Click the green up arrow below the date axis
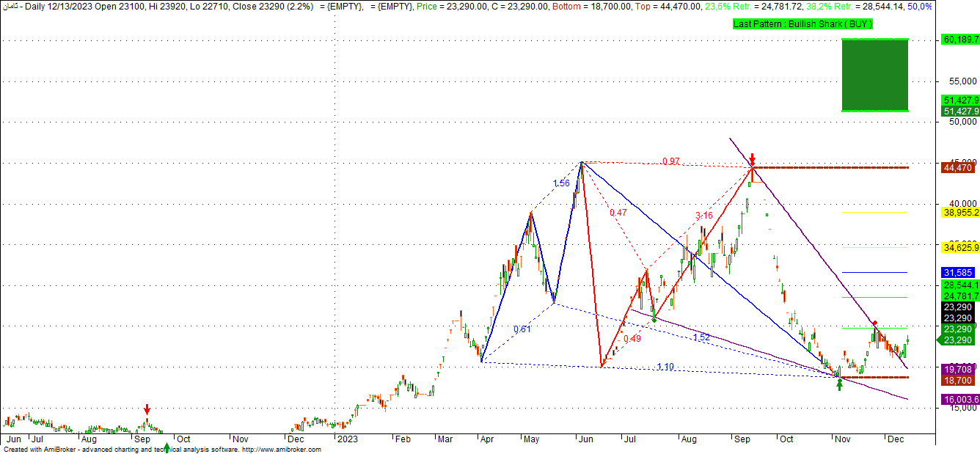The width and height of the screenshot is (980, 454). pos(167,447)
